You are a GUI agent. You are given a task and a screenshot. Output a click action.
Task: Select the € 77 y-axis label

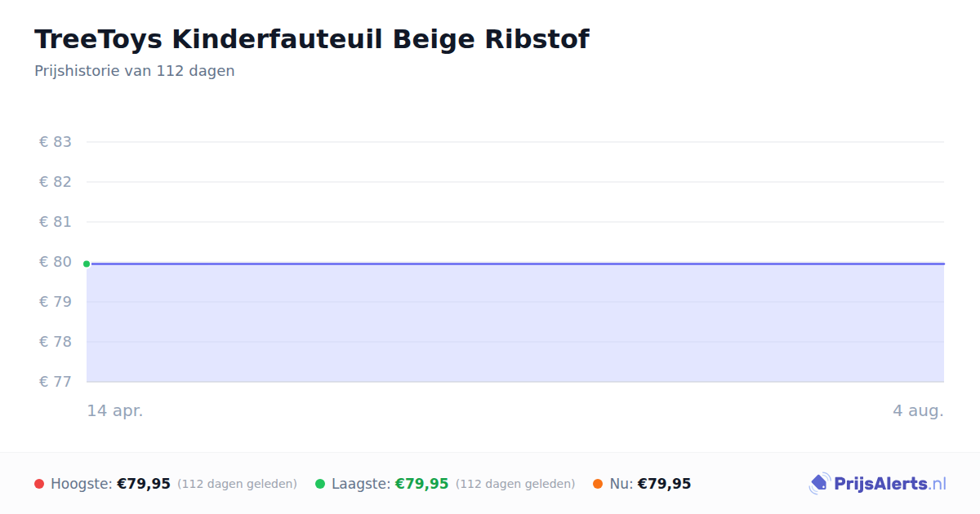click(x=56, y=382)
